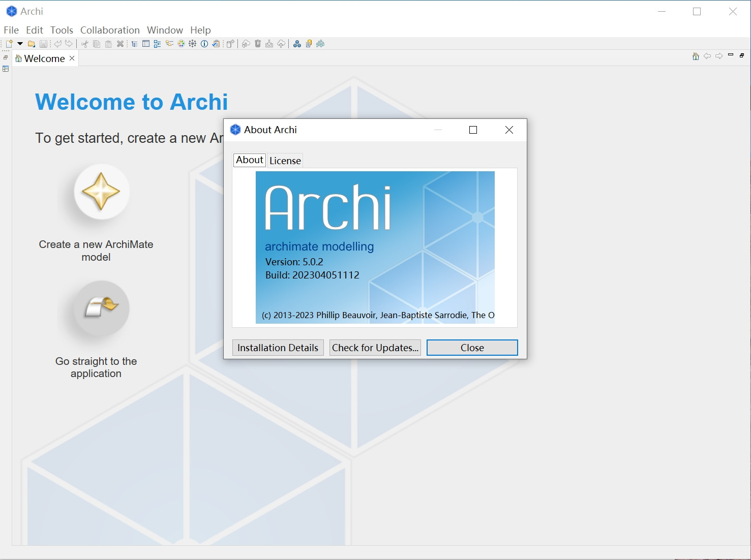Viewport: 751px width, 560px height.
Task: Click Create a new ArchiMate model star
Action: pos(101,192)
